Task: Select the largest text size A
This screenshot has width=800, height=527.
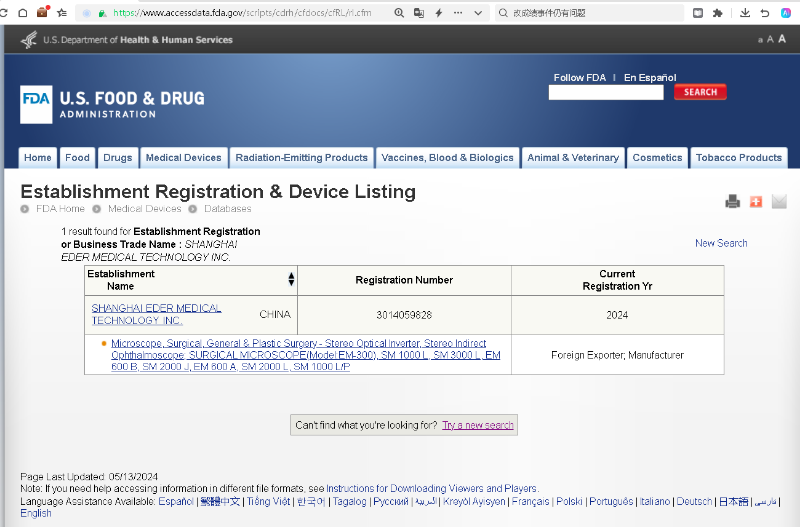Action: point(782,39)
